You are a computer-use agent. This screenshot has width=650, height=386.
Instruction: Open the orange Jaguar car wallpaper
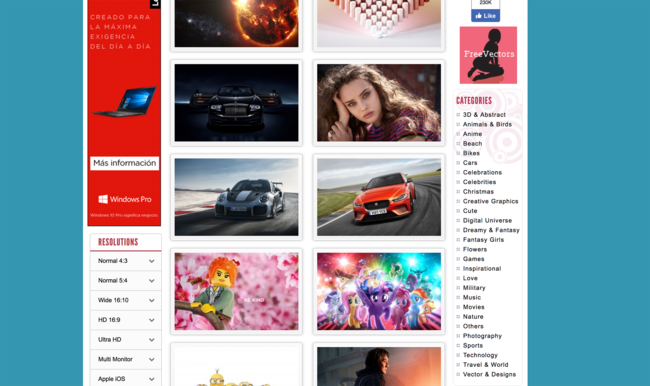[379, 197]
